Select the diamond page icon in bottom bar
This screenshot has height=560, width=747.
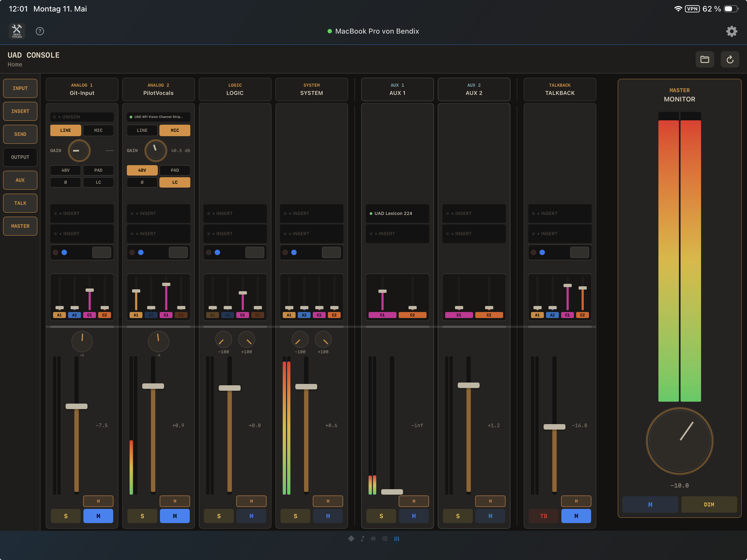[x=351, y=538]
